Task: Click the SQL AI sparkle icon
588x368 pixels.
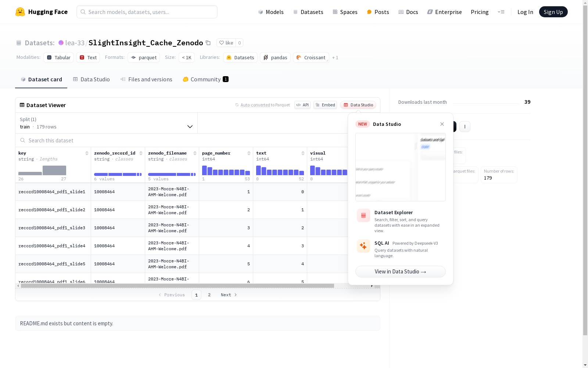Action: pyautogui.click(x=363, y=246)
